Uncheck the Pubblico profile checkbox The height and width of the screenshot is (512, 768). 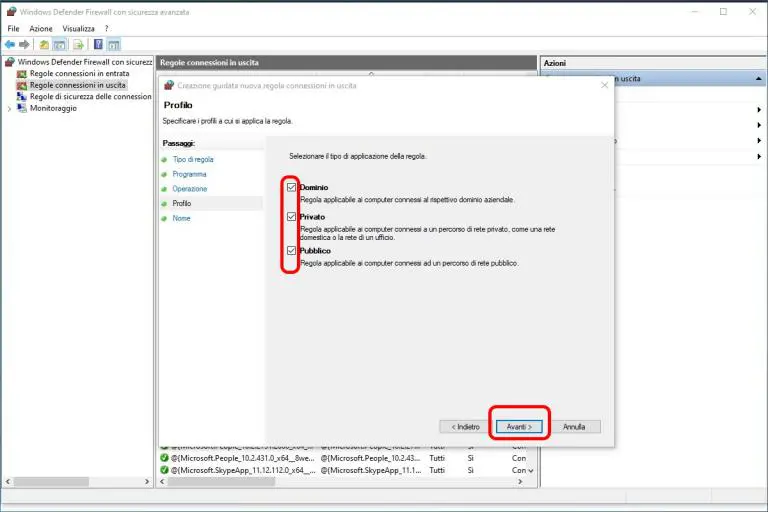tap(292, 250)
